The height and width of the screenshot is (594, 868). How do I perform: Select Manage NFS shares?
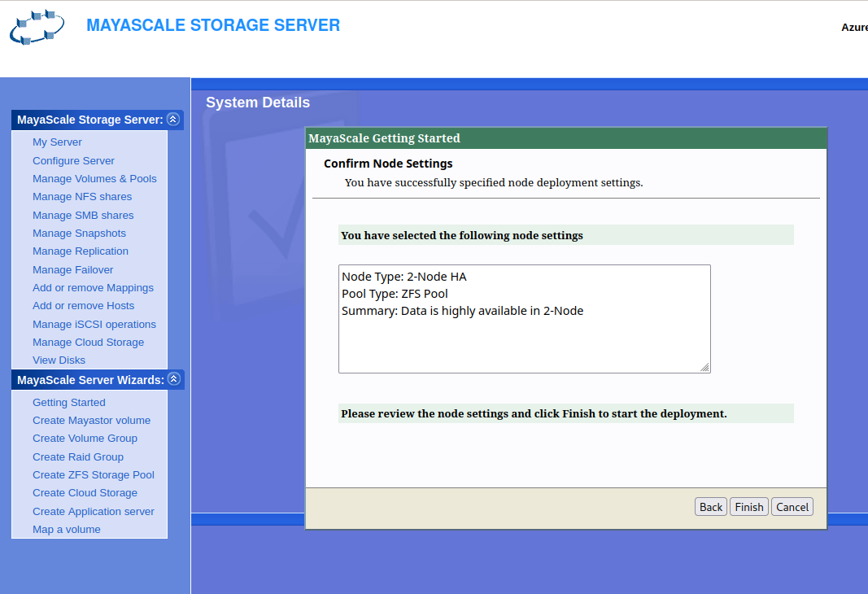[x=82, y=197]
